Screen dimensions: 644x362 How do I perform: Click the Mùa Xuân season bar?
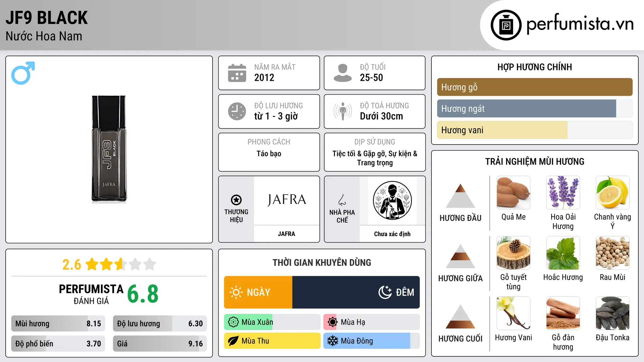(272, 322)
